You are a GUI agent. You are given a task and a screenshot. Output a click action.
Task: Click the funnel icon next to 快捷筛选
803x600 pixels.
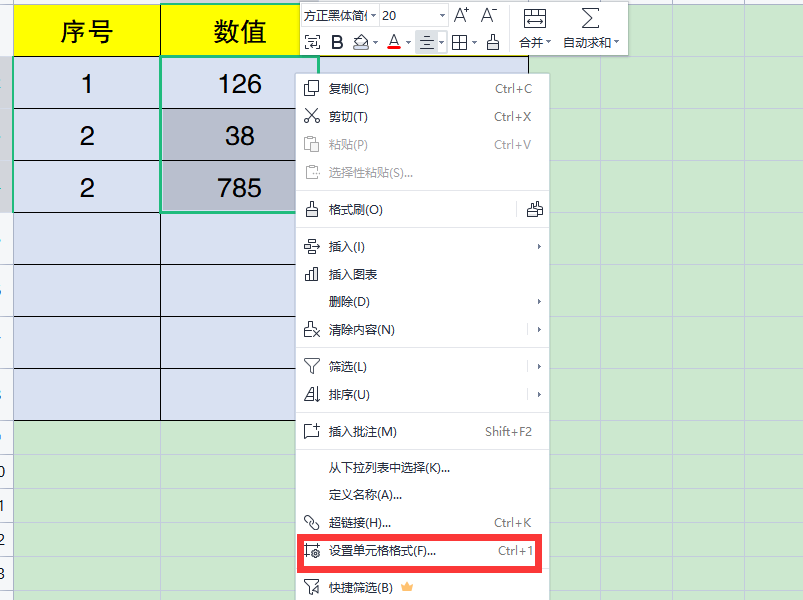tap(311, 587)
